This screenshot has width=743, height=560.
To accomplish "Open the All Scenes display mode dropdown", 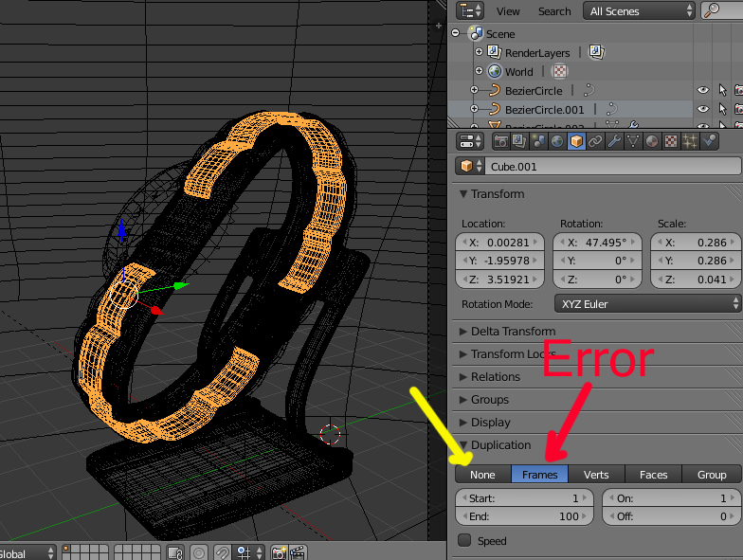I will 639,11.
